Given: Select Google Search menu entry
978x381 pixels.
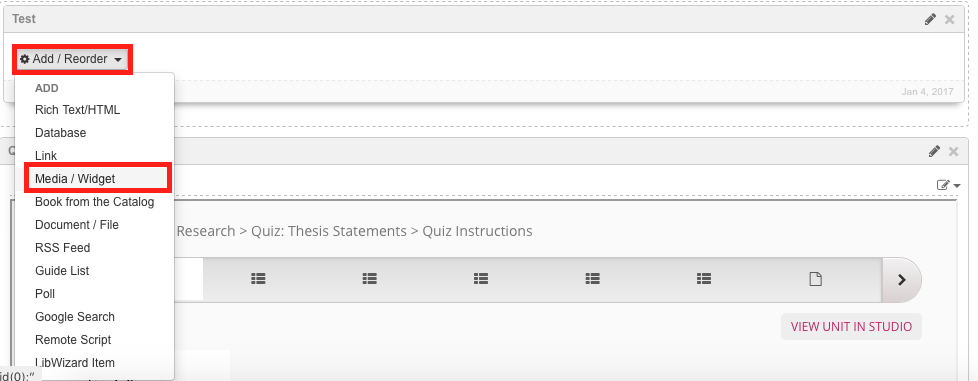Looking at the screenshot, I should pos(75,317).
